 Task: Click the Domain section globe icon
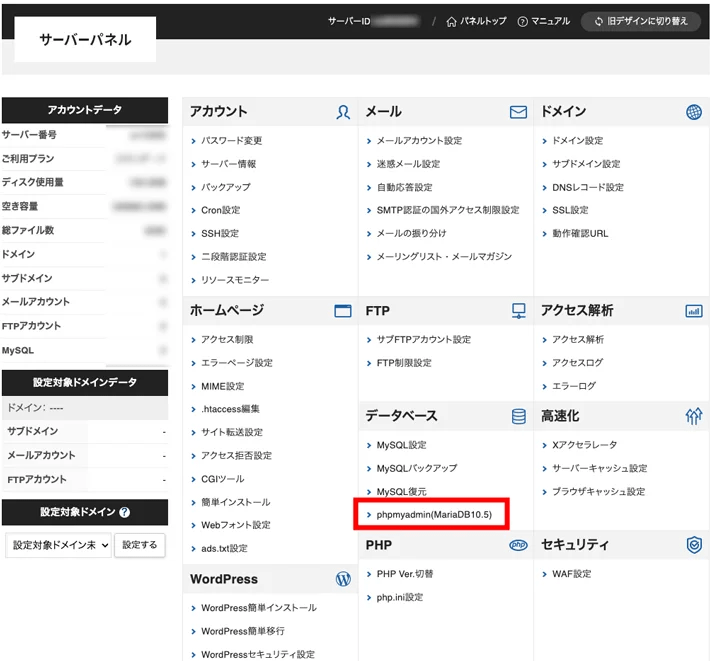click(x=693, y=112)
